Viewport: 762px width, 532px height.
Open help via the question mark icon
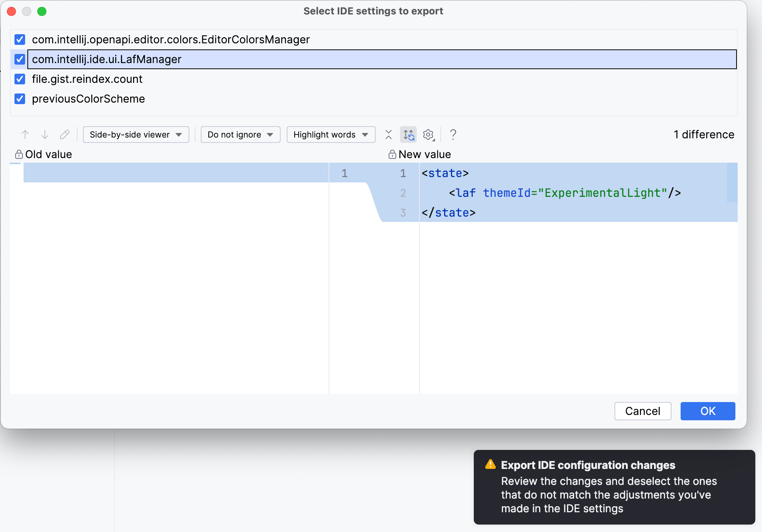pyautogui.click(x=453, y=135)
